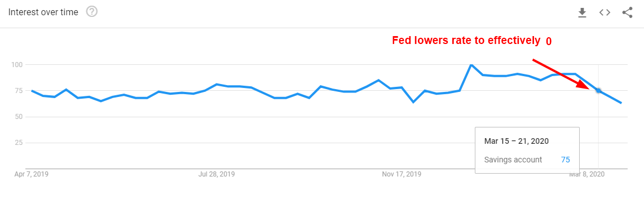Click the peak of the line at 100
The width and height of the screenshot is (644, 203).
point(471,64)
